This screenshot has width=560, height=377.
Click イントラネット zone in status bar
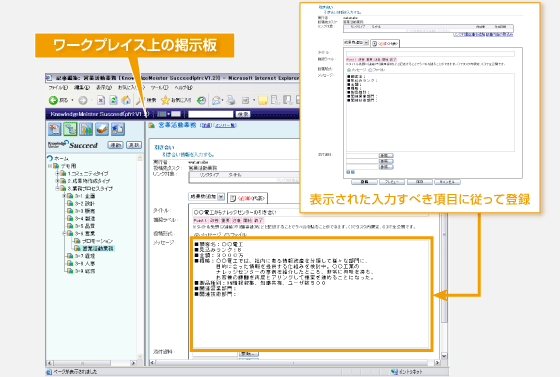[407, 372]
